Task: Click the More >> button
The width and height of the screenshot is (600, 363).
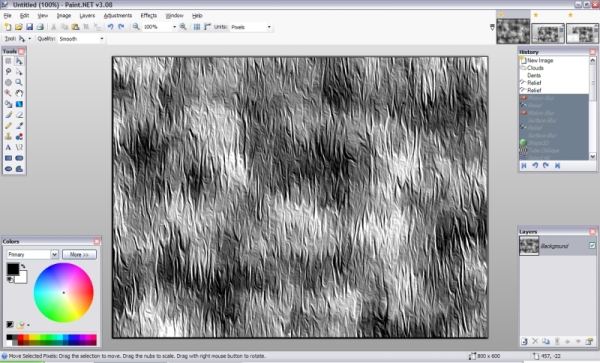Action: [79, 254]
